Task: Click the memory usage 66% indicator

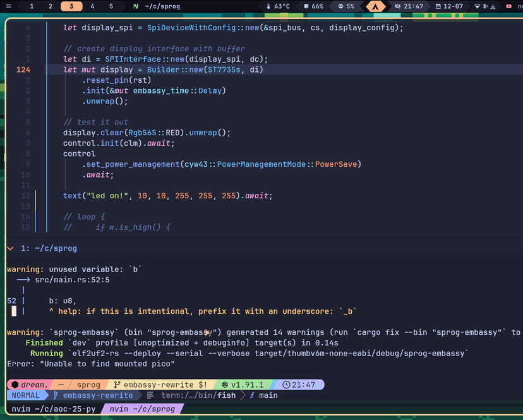Action: [313, 6]
